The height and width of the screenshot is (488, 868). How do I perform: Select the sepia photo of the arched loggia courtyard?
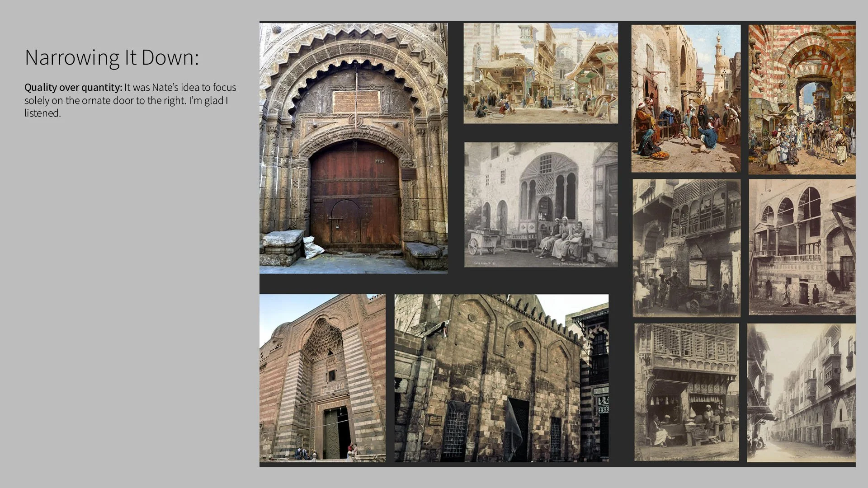802,247
